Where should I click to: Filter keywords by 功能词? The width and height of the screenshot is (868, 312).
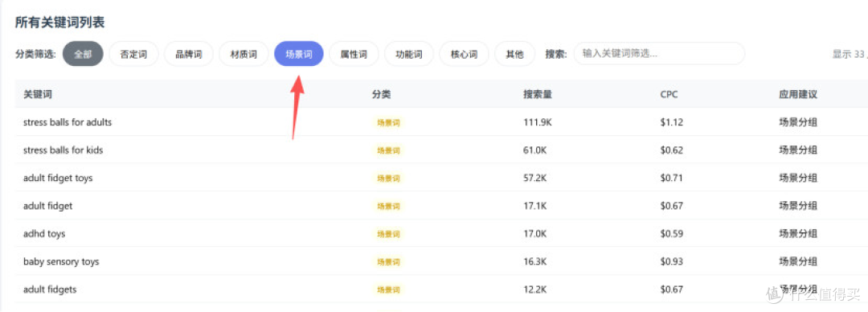tap(409, 55)
